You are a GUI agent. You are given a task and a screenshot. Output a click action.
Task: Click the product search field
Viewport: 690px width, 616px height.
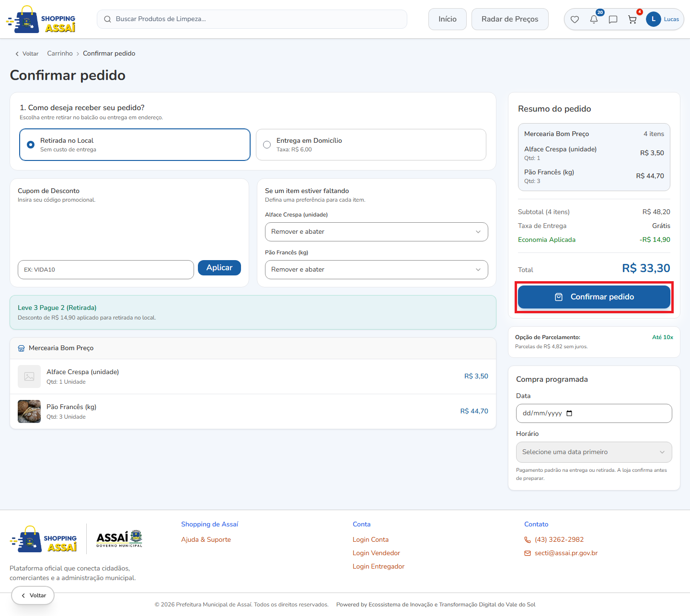pos(252,19)
